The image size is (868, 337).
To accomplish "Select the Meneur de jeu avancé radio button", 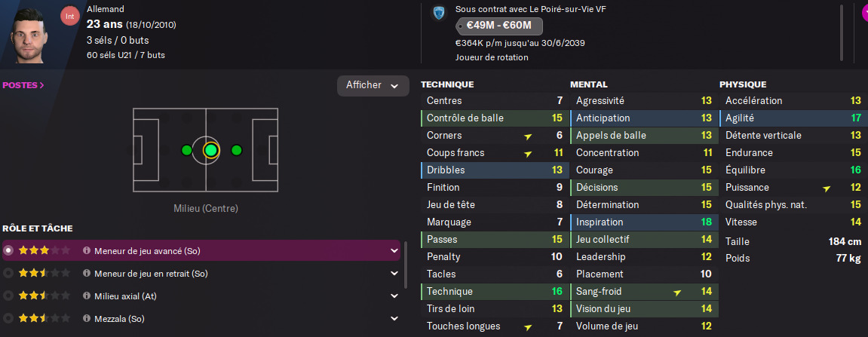I will pos(8,250).
